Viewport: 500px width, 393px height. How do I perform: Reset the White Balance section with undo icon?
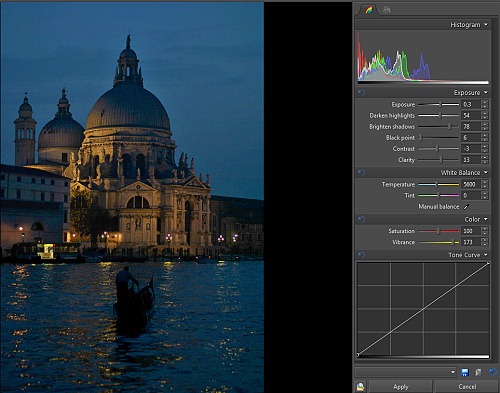pos(361,172)
